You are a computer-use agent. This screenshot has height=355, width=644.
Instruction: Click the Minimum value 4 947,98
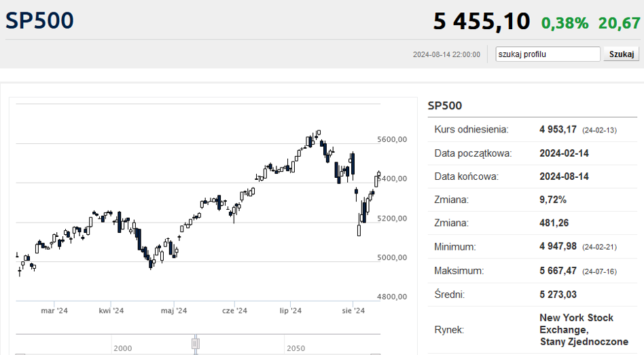click(558, 246)
